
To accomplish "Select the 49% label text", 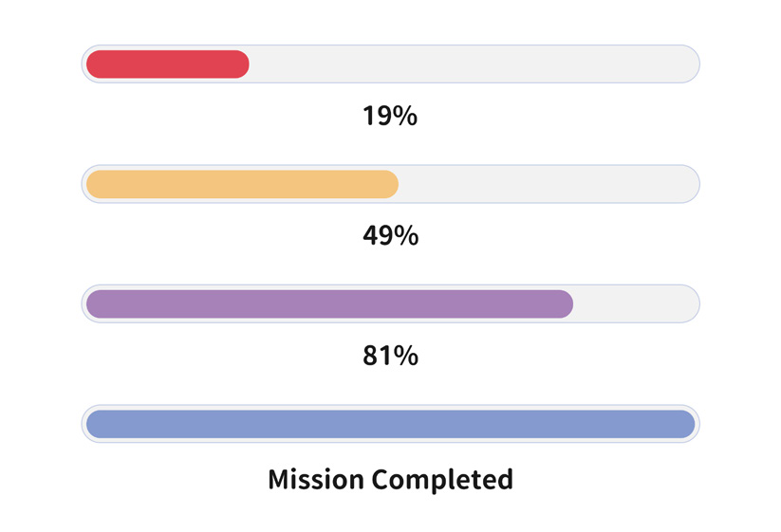I will 390,235.
